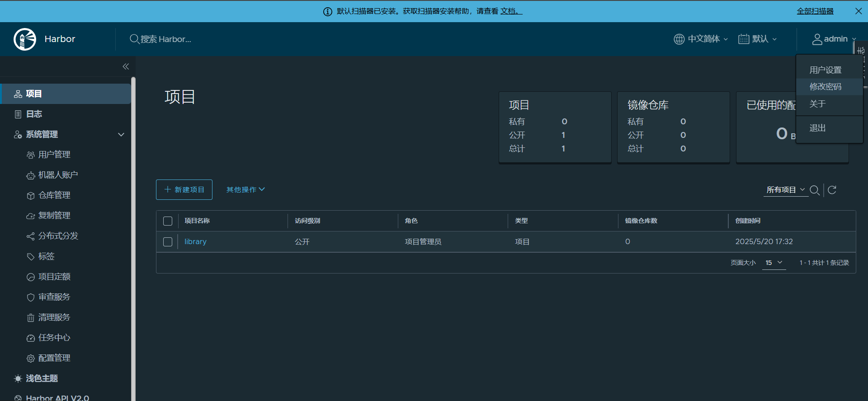Viewport: 868px width, 401px height.
Task: Open the 文档 link in banner
Action: (511, 11)
